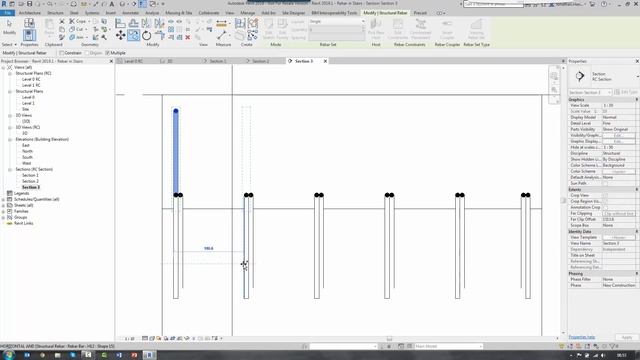Open the Structure ribbon tab
This screenshot has height=360, width=640.
coord(55,13)
